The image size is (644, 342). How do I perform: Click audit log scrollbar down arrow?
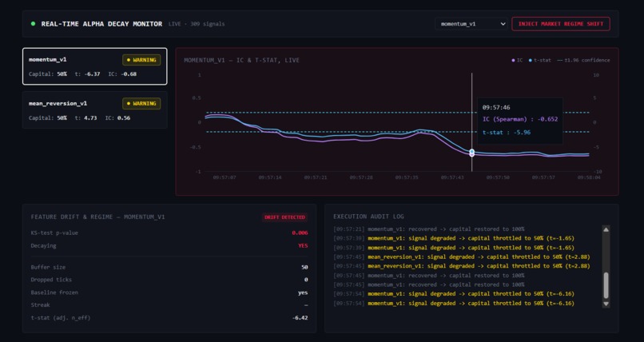pos(606,304)
